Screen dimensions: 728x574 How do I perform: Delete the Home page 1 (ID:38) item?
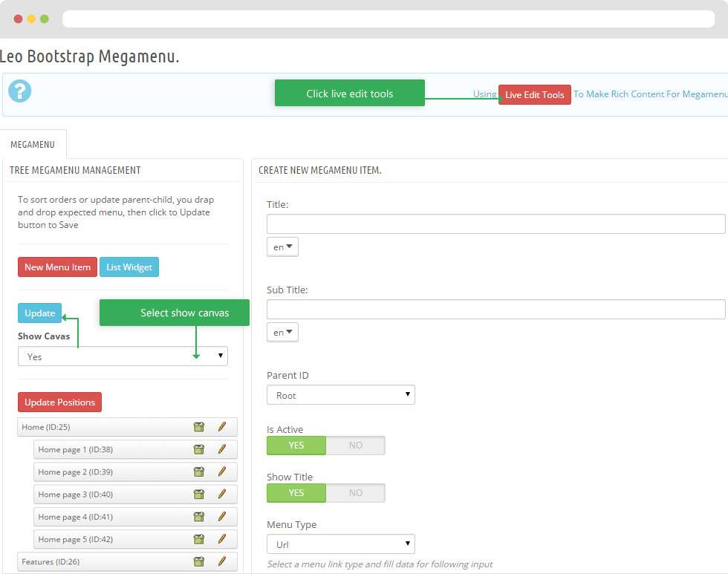click(199, 449)
